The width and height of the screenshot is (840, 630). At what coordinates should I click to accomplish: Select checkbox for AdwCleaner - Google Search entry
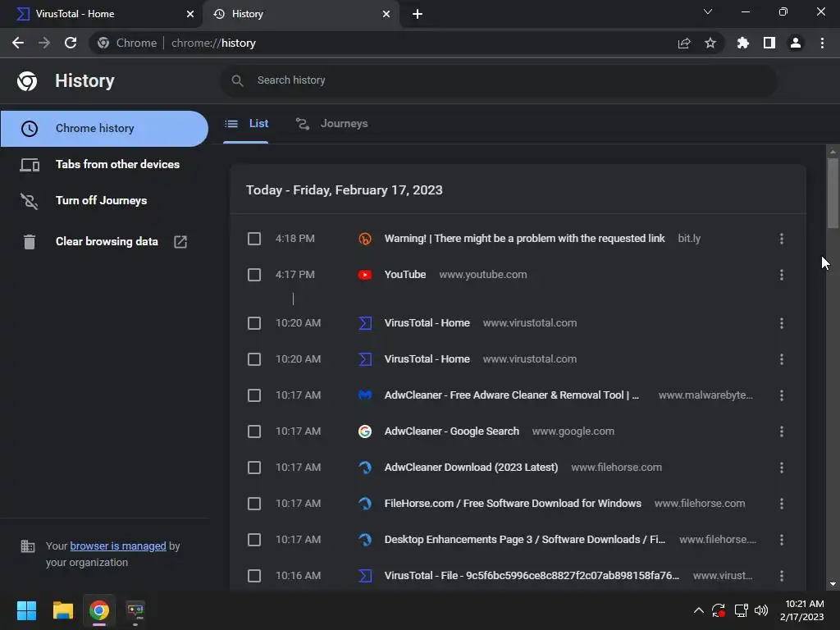click(254, 431)
